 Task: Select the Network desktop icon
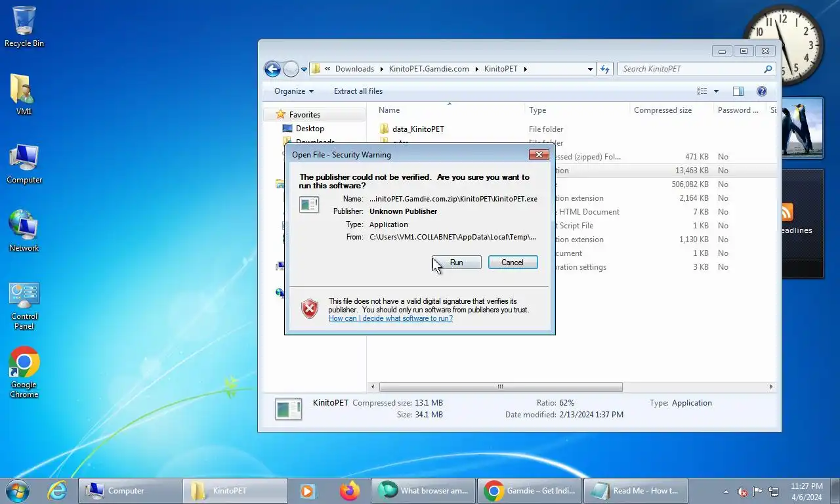(24, 231)
